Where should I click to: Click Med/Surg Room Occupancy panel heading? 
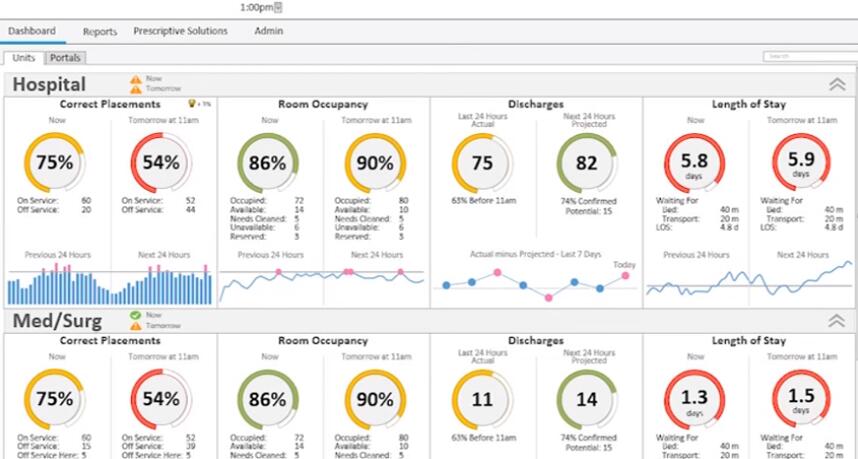pyautogui.click(x=323, y=340)
